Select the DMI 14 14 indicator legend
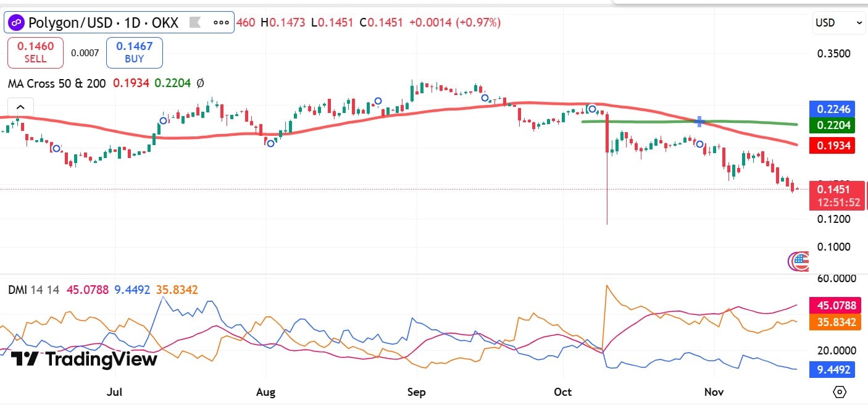868x410 pixels. (34, 290)
